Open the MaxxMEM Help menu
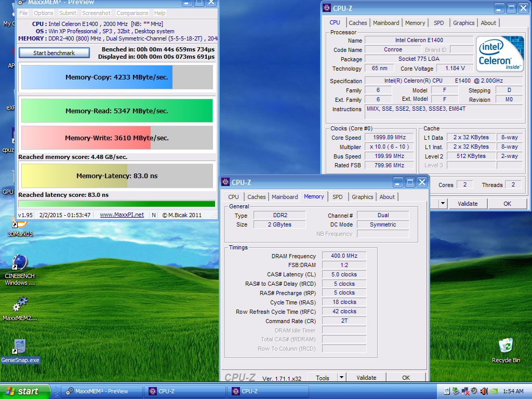532x399 pixels. pos(160,13)
